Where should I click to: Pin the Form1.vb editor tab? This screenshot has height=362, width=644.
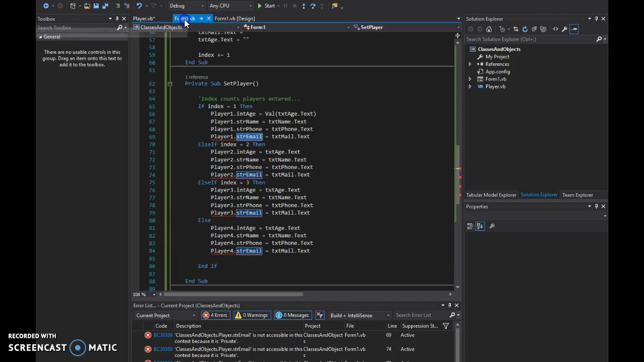coord(201,19)
